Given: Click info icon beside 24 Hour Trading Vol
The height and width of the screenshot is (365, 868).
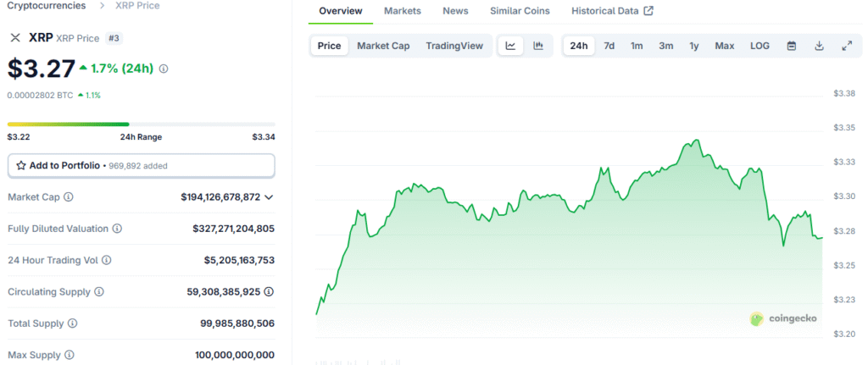Looking at the screenshot, I should click(x=107, y=261).
